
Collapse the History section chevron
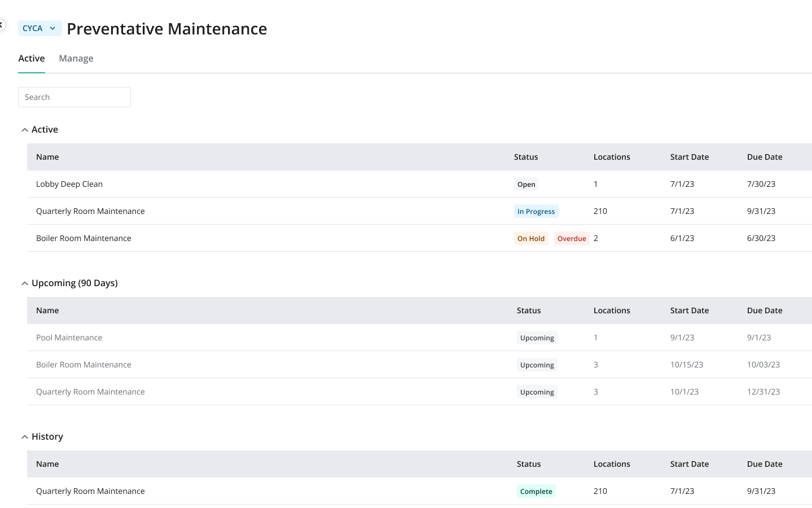coord(25,437)
